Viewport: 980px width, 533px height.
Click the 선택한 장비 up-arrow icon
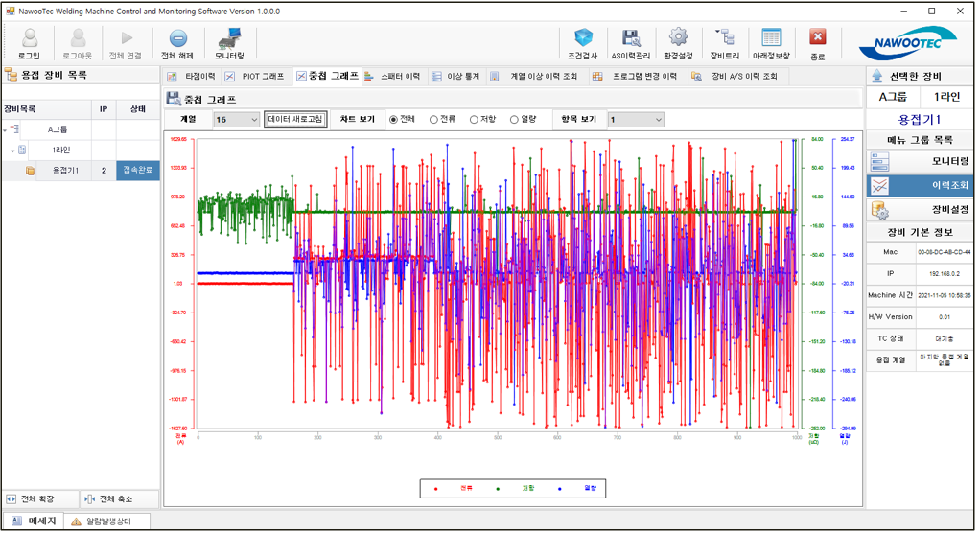pyautogui.click(x=876, y=77)
